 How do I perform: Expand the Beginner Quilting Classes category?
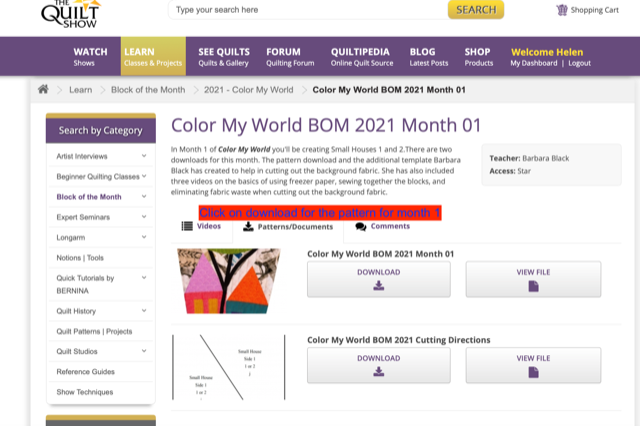(144, 176)
